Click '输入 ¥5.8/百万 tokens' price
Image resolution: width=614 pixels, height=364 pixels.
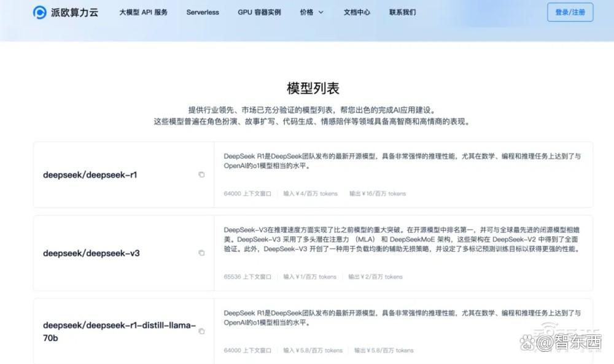[x=313, y=350]
